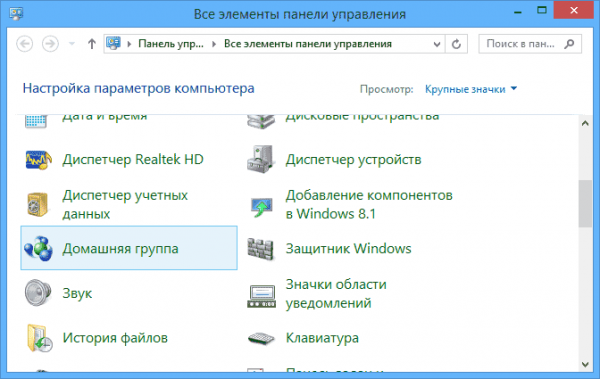The image size is (600, 379).
Task: Click the scrollbar up arrow
Action: tap(585, 123)
